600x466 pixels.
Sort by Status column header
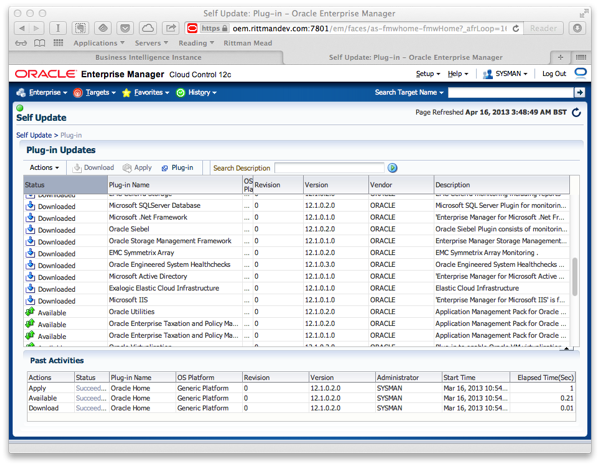(x=65, y=185)
